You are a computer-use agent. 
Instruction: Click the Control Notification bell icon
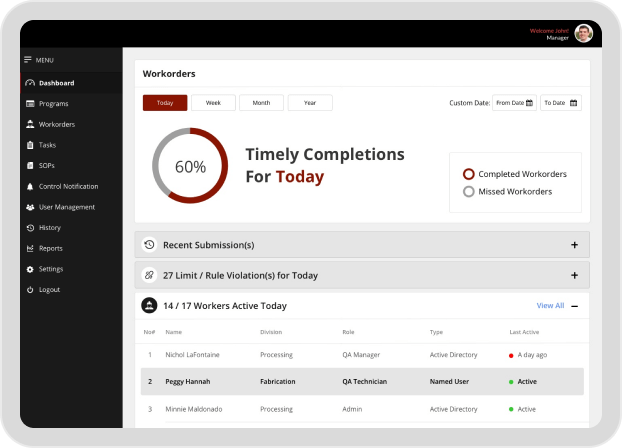coord(30,187)
